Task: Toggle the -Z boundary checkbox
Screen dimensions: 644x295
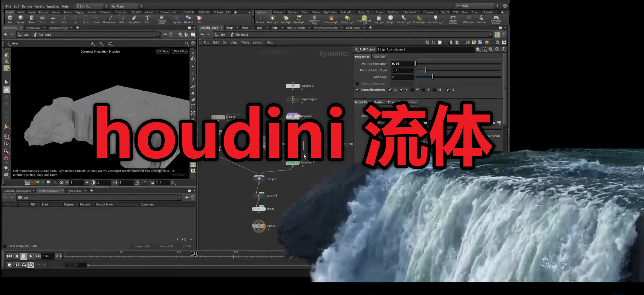Action: [448, 90]
